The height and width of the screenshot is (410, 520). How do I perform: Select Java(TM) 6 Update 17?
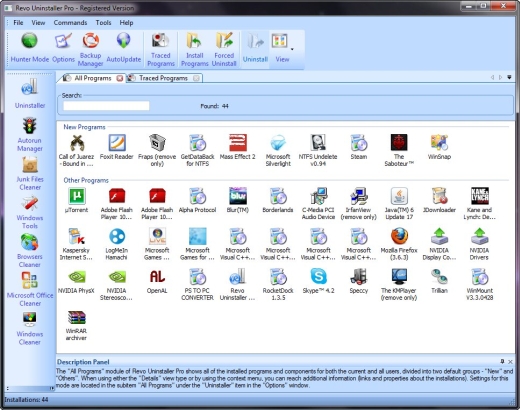click(399, 203)
